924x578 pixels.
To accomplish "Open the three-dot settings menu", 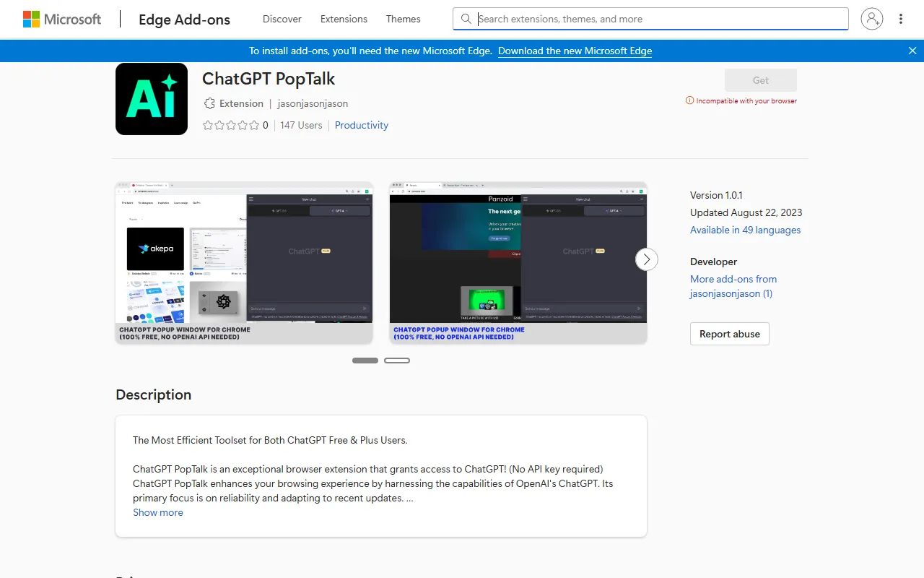I will 901,19.
